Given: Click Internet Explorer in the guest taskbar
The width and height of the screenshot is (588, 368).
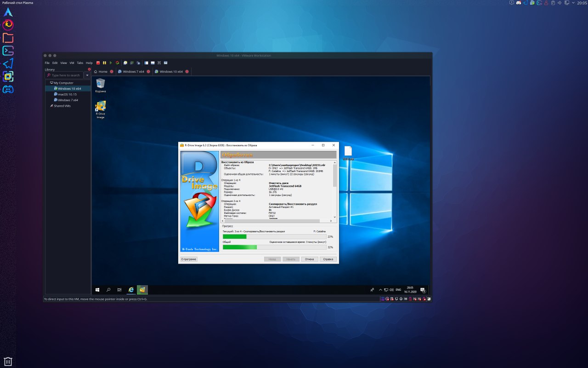Looking at the screenshot, I should [131, 290].
